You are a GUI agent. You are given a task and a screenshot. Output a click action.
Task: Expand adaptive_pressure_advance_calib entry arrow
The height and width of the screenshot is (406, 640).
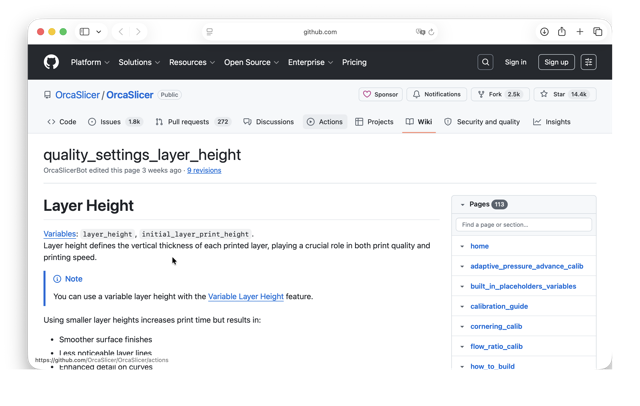pos(462,266)
